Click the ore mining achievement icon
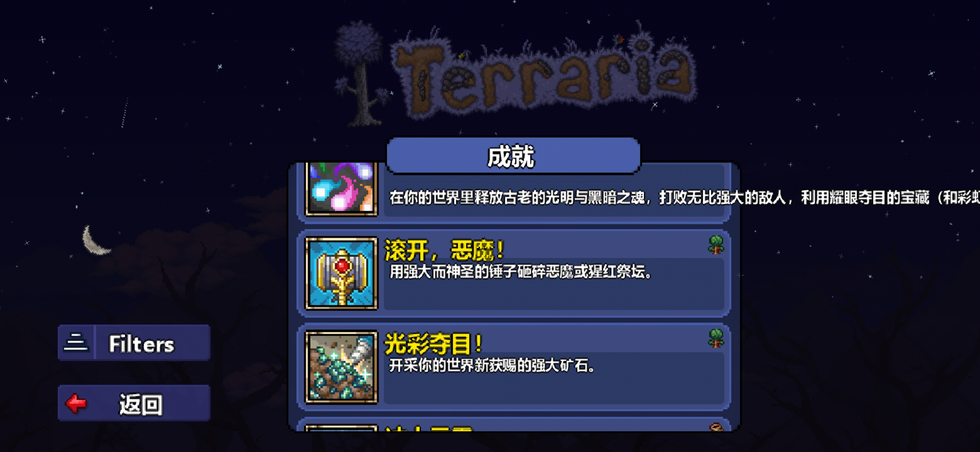Screen dimensions: 980x452 pos(341,367)
